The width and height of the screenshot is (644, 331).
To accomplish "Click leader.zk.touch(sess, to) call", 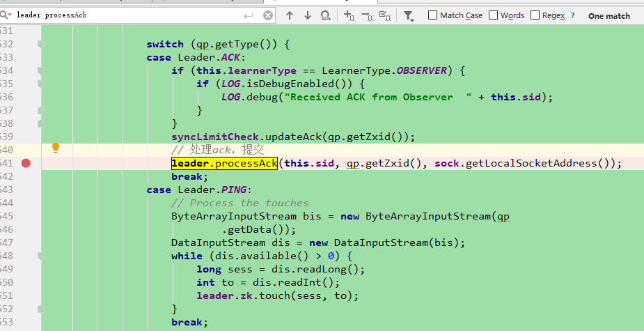I will click(278, 295).
